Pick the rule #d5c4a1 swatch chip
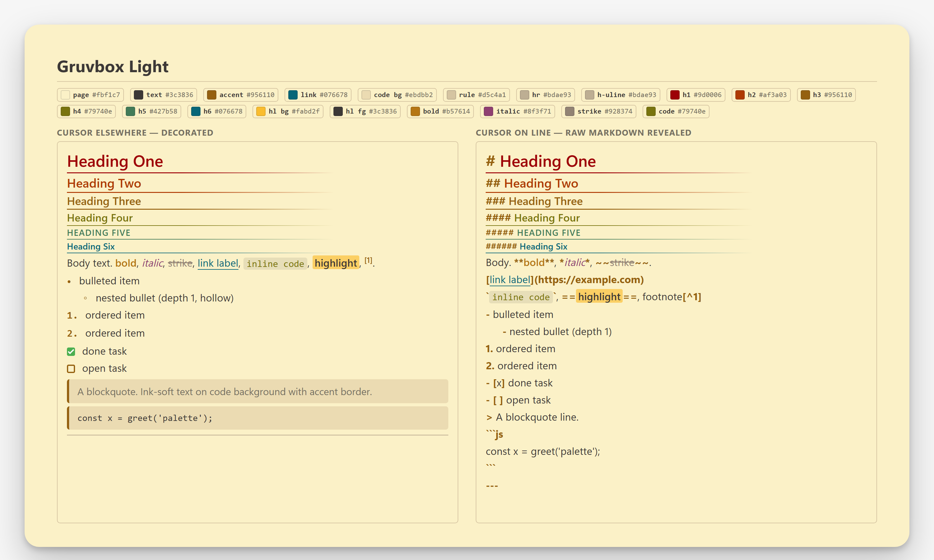The height and width of the screenshot is (560, 934). point(476,95)
